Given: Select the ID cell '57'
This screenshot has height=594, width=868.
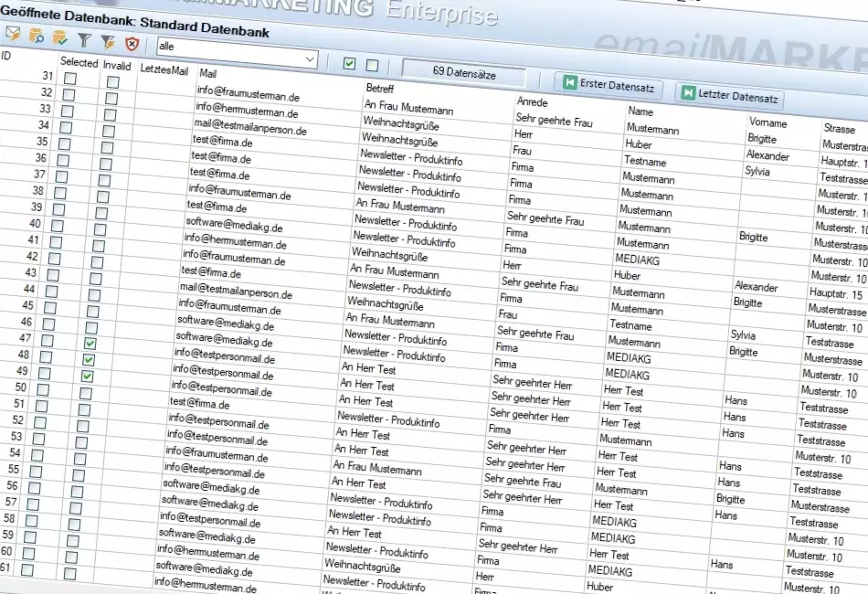Looking at the screenshot, I should [x=11, y=502].
